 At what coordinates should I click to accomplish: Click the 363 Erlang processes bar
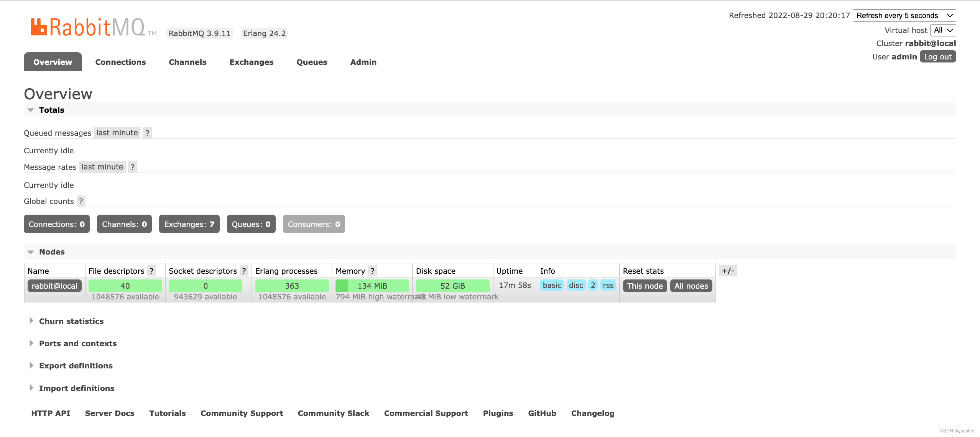(x=292, y=286)
